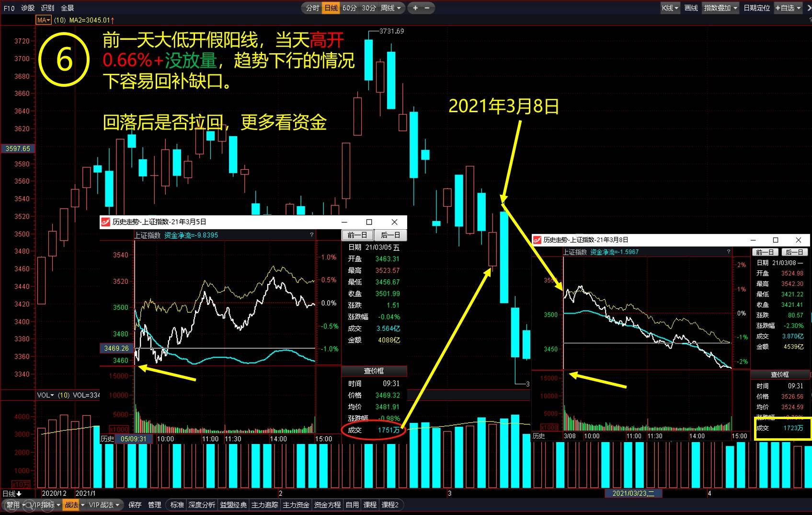Open F10 company info
Viewport: 812px width, 515px height.
[x=9, y=8]
